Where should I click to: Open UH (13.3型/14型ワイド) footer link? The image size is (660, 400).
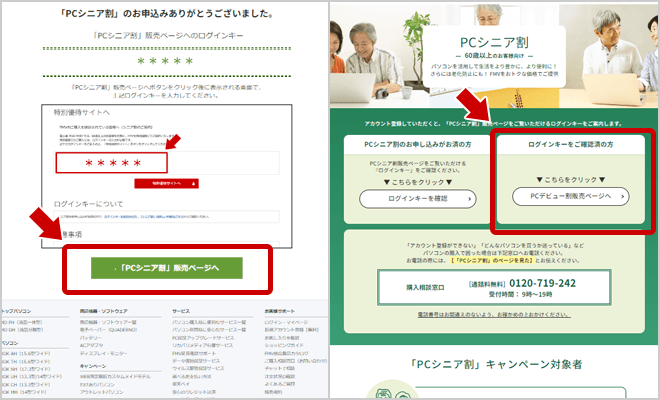pos(32,376)
